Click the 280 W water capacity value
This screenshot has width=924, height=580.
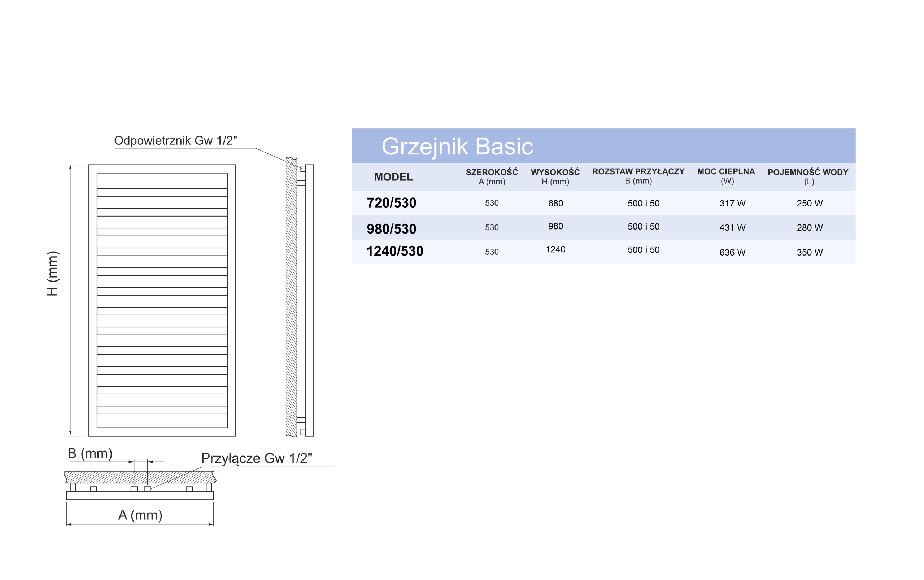click(x=809, y=228)
